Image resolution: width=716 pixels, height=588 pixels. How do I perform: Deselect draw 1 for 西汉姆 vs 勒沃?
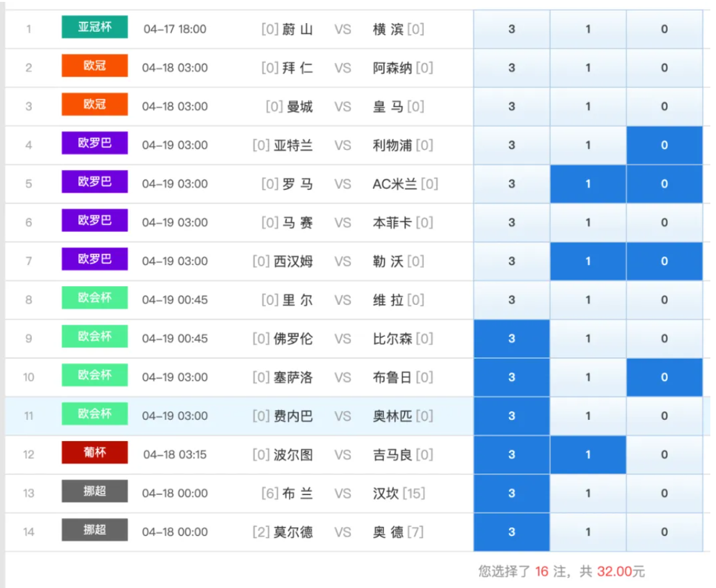click(x=588, y=261)
